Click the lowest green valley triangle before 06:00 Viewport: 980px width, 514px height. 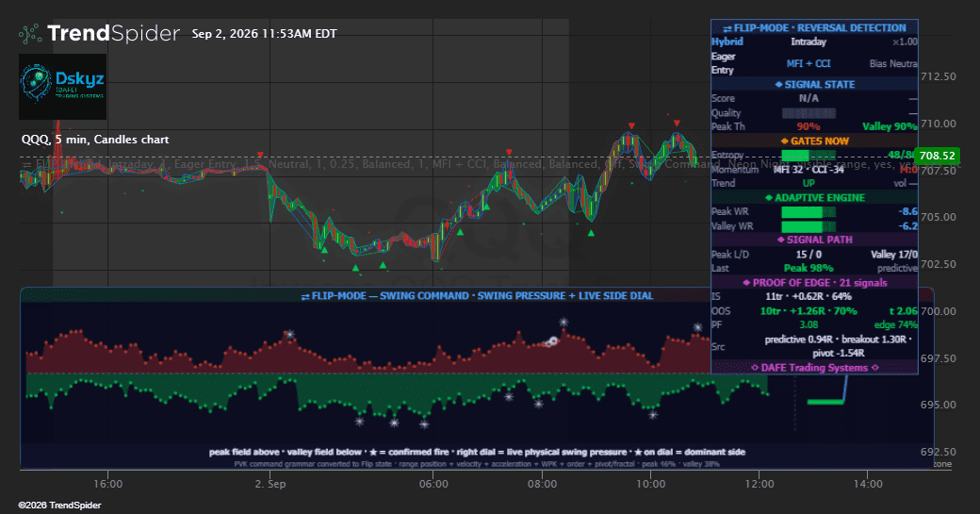(x=355, y=268)
